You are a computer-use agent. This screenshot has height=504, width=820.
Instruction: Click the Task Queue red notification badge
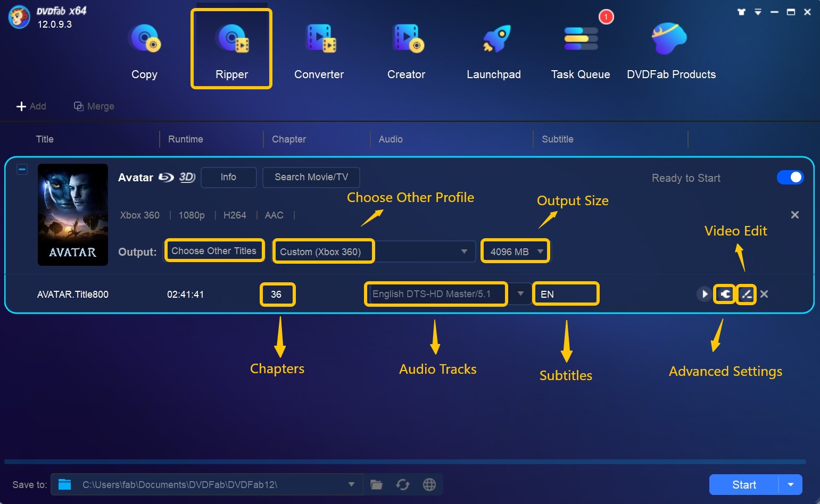(x=606, y=17)
